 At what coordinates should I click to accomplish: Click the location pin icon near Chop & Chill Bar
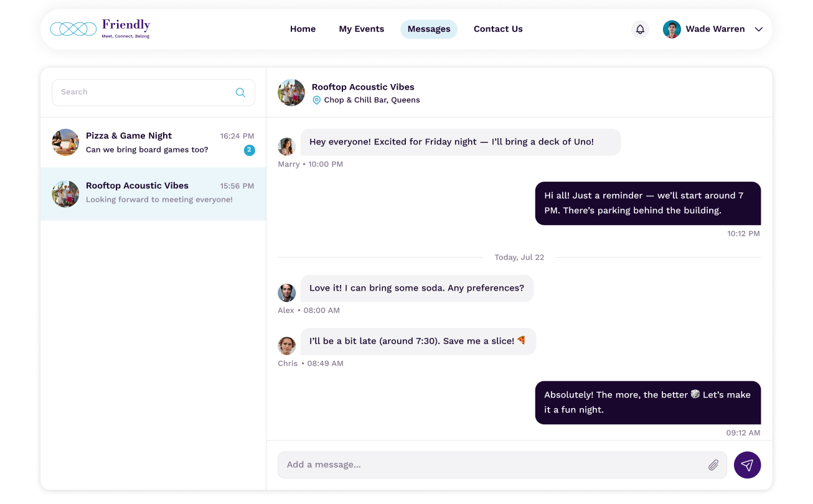click(x=316, y=100)
